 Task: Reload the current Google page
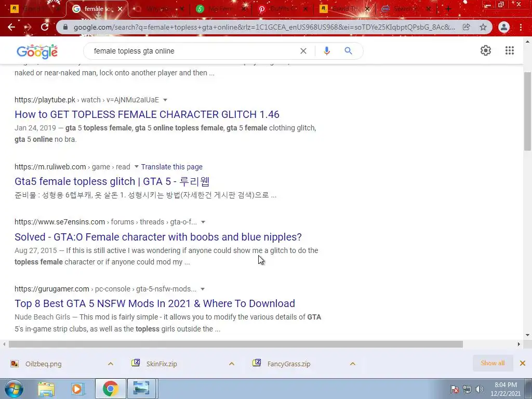45,27
